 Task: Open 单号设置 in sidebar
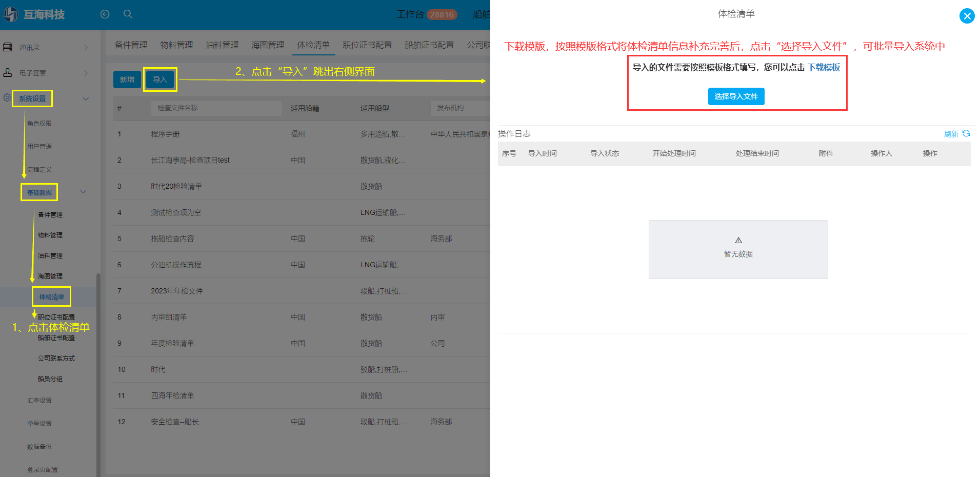(39, 423)
